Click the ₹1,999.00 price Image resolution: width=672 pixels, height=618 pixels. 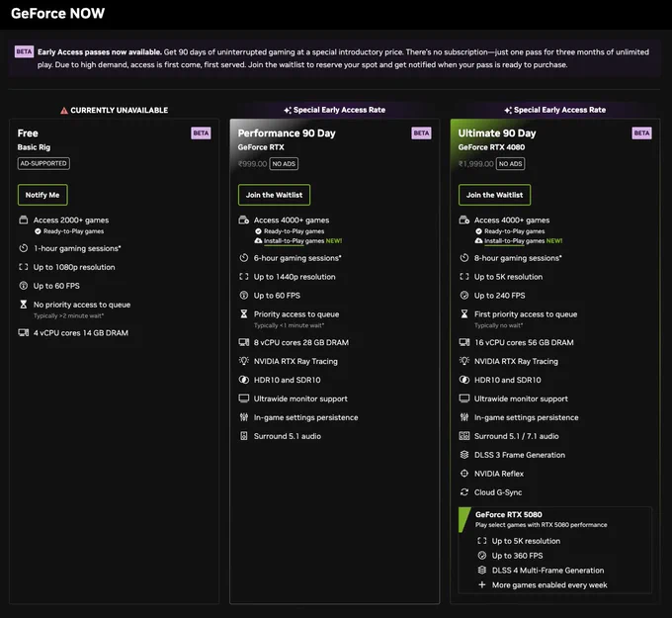click(475, 164)
